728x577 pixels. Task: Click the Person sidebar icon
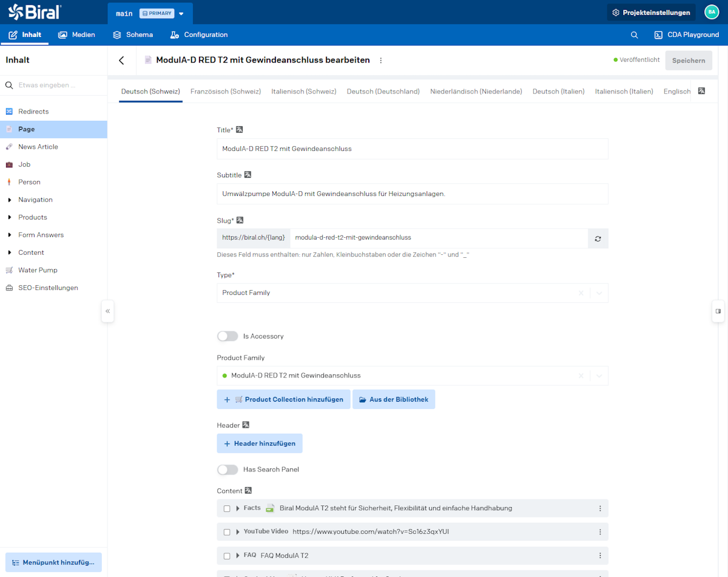pos(9,182)
